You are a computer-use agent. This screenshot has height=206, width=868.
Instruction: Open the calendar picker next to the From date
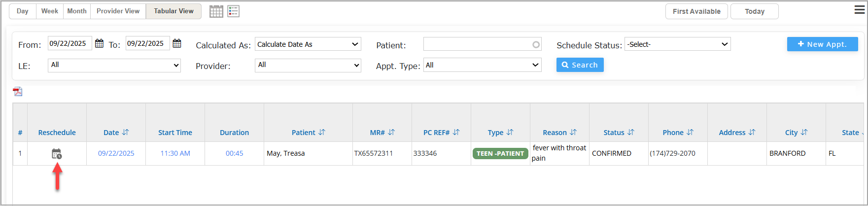coord(99,43)
